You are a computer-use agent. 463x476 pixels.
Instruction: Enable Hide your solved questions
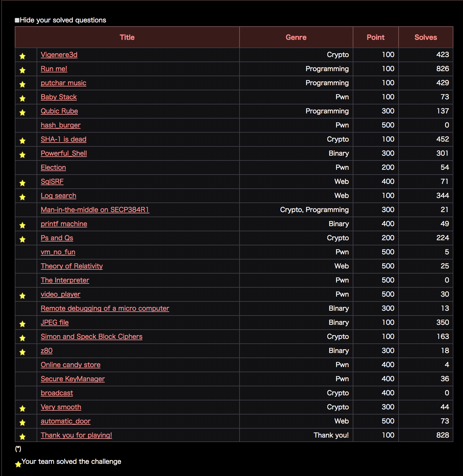tap(17, 20)
